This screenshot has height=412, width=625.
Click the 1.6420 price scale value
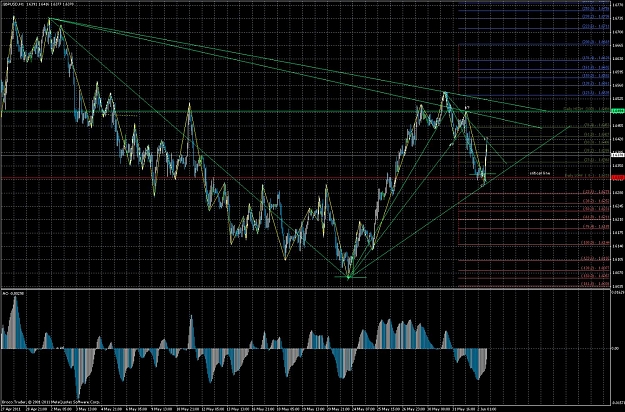coord(617,139)
